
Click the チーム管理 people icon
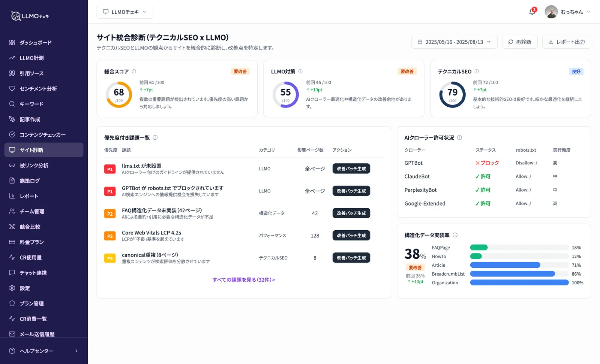pos(12,211)
